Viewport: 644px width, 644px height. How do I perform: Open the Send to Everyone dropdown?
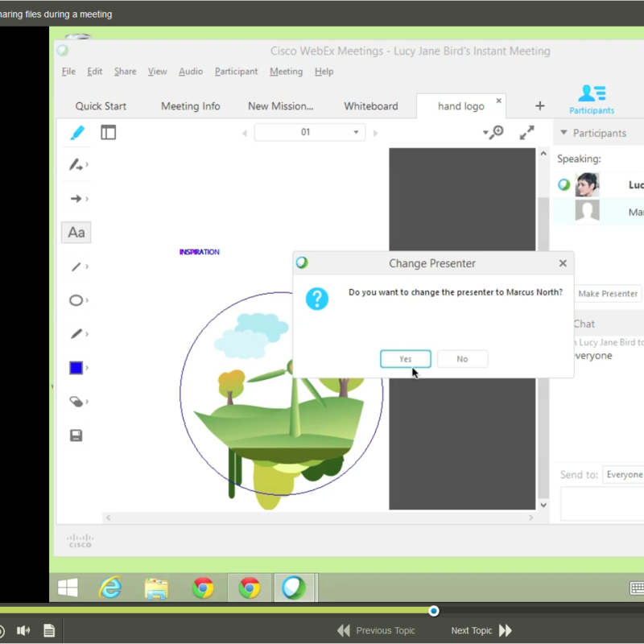[623, 474]
